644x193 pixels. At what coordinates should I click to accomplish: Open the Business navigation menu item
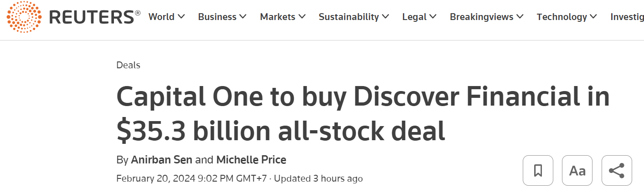click(217, 17)
